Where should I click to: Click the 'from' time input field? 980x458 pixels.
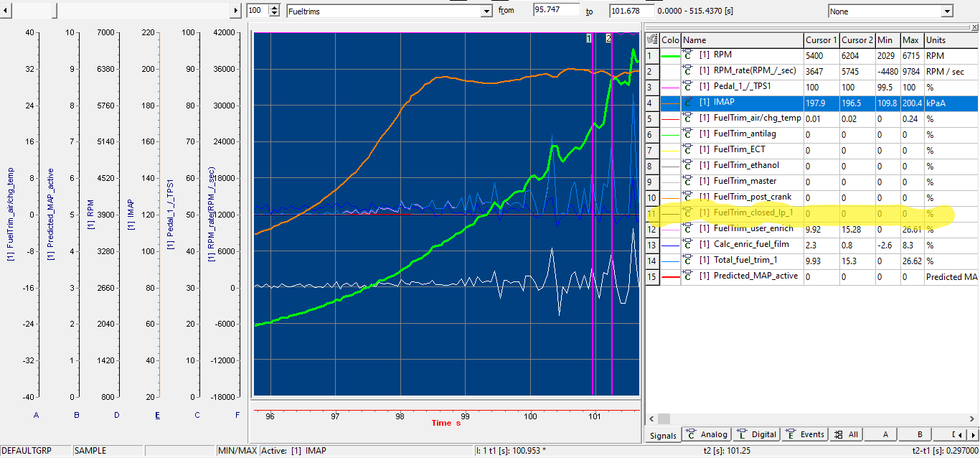point(555,11)
